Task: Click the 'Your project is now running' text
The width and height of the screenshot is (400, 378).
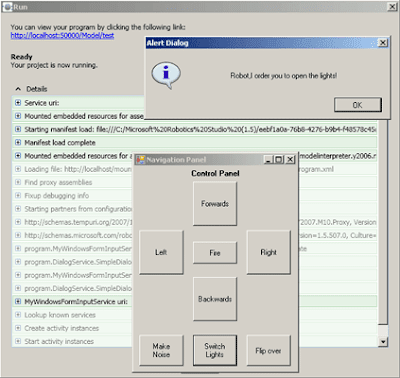Action: (x=54, y=65)
